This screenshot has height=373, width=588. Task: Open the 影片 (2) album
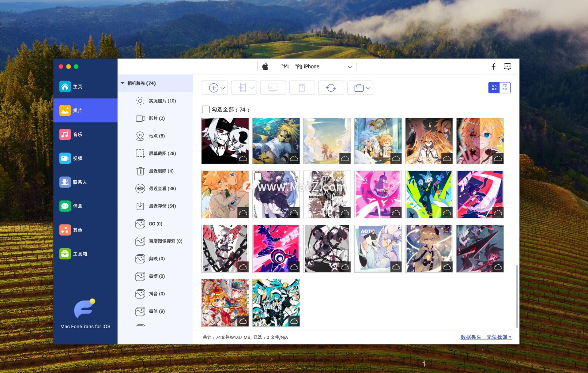(156, 119)
